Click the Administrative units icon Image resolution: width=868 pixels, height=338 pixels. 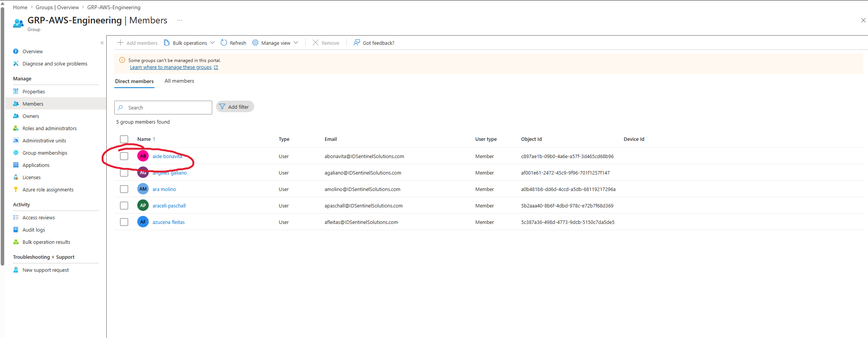[16, 140]
